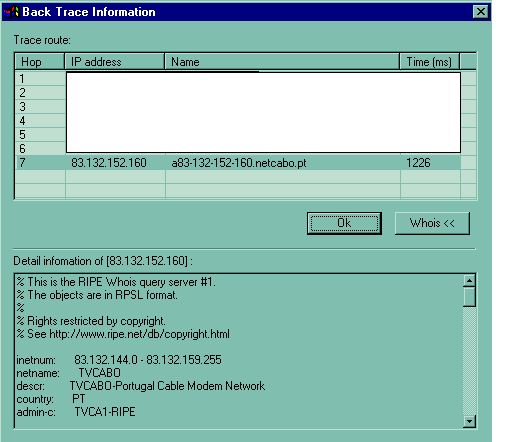
Task: Click the country PT line
Action: (x=51, y=399)
